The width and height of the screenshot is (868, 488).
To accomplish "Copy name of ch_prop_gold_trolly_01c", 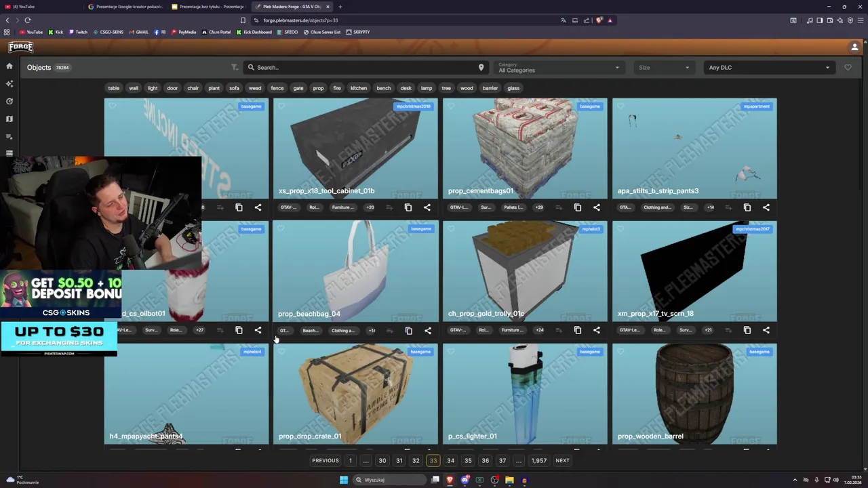I will point(578,330).
